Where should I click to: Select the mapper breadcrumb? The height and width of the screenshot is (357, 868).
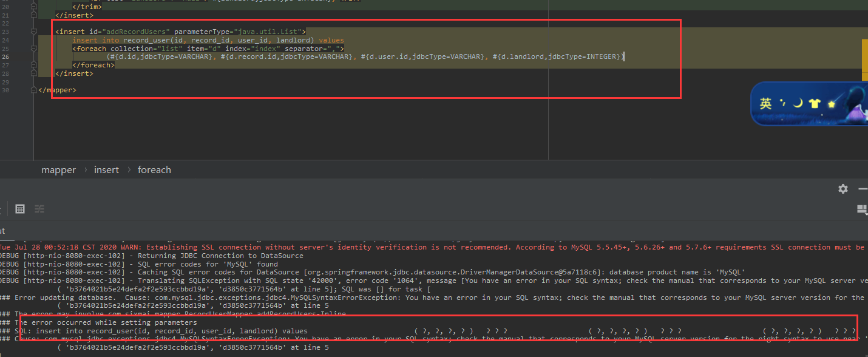coord(58,170)
